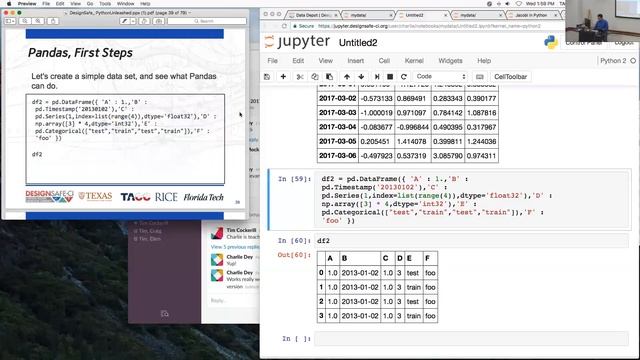Click the column B header in the df2 output
The height and width of the screenshot is (360, 640).
(x=359, y=258)
